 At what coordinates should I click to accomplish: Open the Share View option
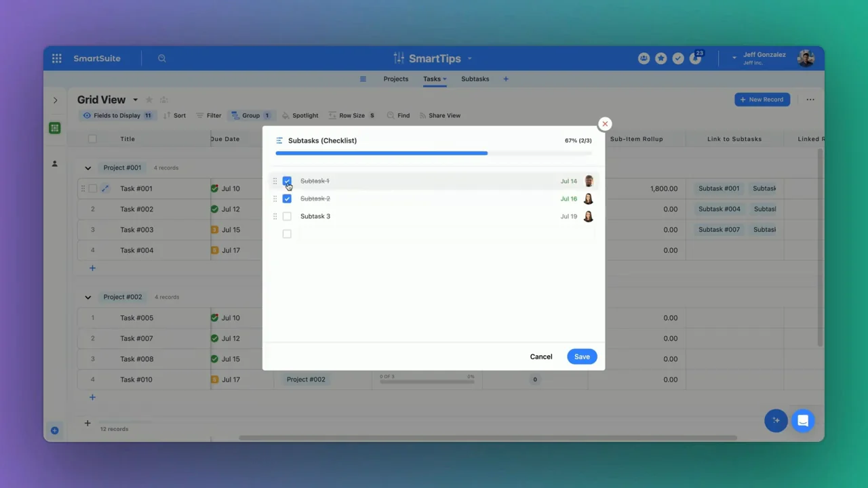click(440, 115)
